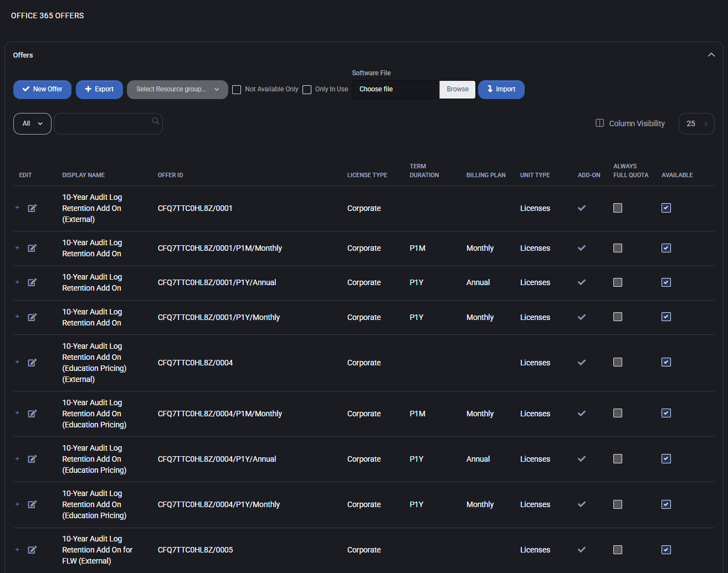Click the checkmark icon on New Offer button
The height and width of the screenshot is (573, 728).
click(x=25, y=89)
